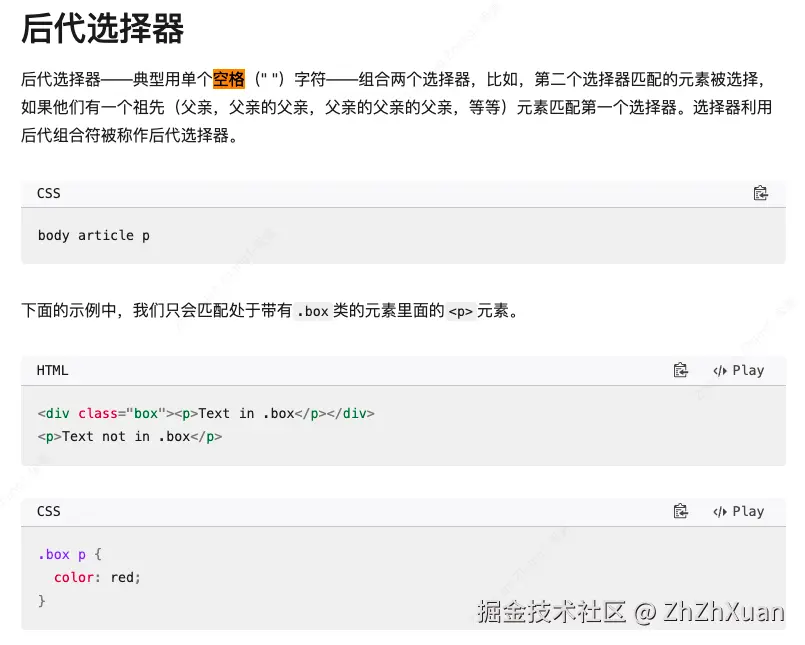Image resolution: width=805 pixels, height=645 pixels.
Task: Click the Text not in .box line
Action: click(130, 437)
